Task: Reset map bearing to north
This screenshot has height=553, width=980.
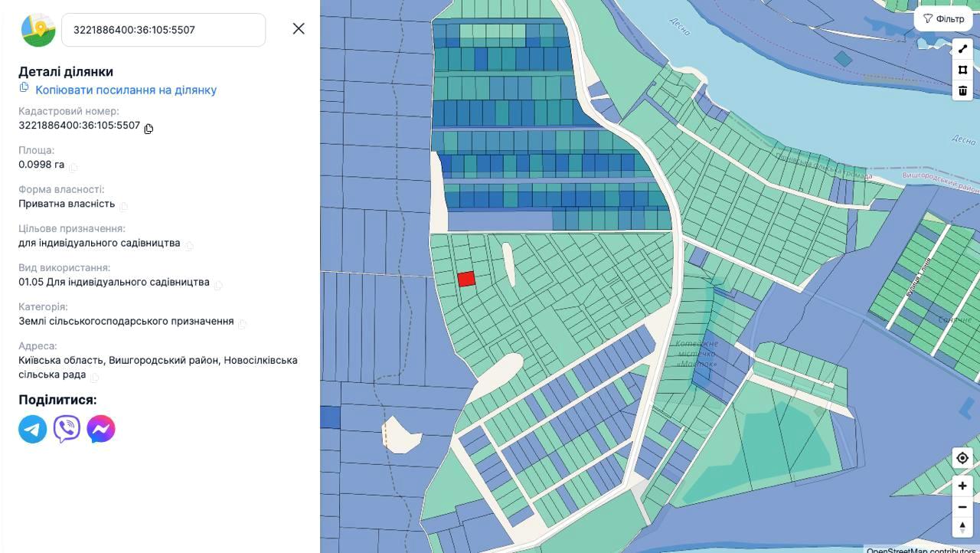Action: [x=962, y=527]
